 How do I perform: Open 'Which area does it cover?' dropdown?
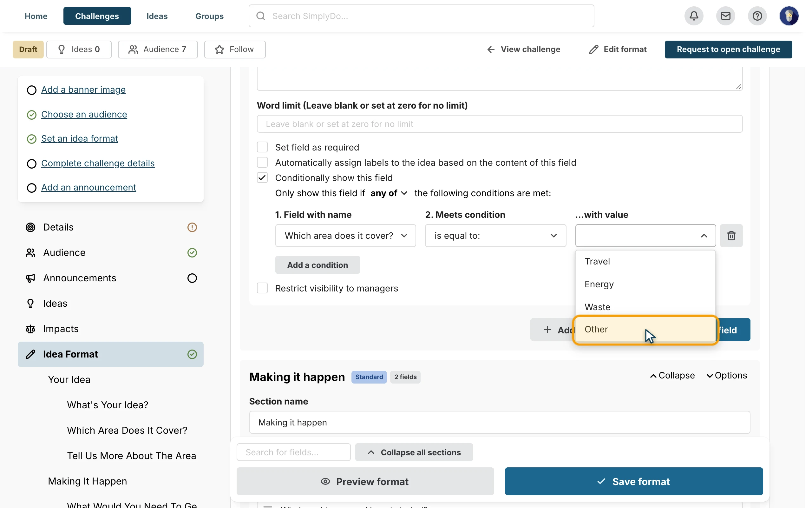(x=346, y=236)
